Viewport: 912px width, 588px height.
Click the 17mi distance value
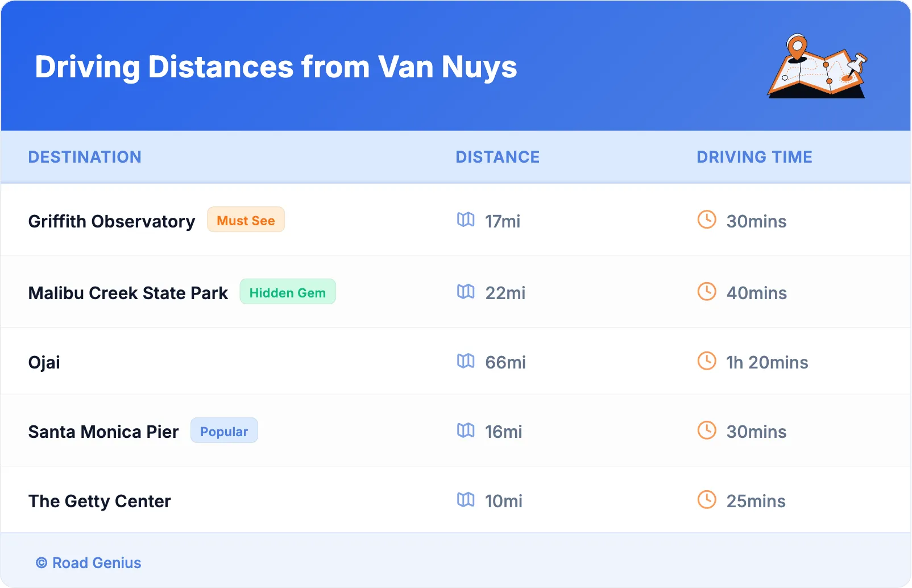(503, 221)
